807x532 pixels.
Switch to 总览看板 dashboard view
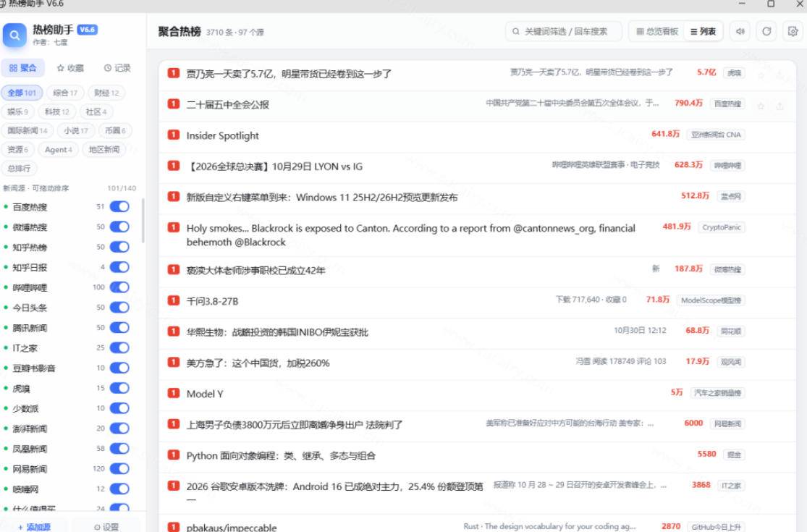[657, 31]
